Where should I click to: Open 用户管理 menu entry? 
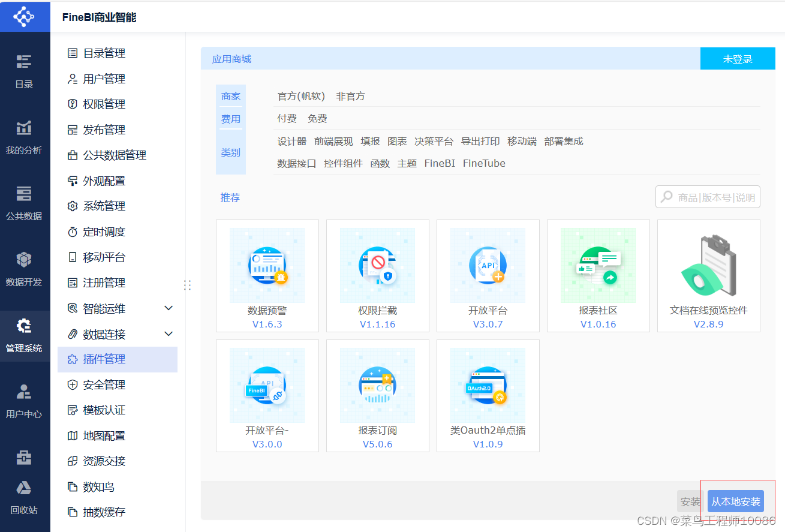[118, 79]
